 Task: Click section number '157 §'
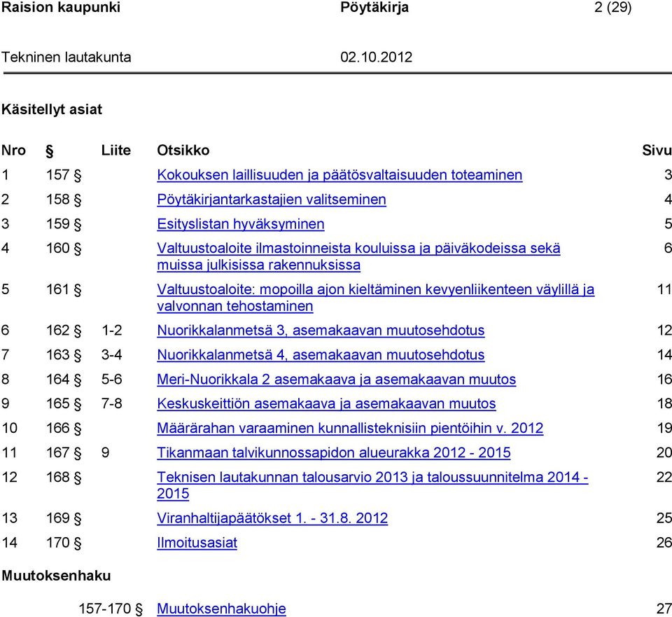point(64,175)
